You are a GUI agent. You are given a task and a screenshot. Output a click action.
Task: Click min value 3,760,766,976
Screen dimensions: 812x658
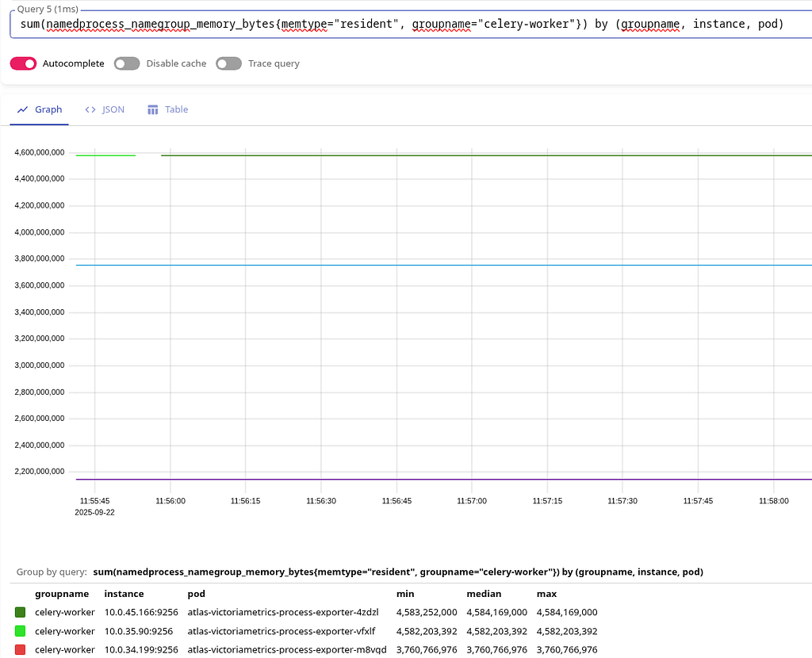tap(427, 650)
